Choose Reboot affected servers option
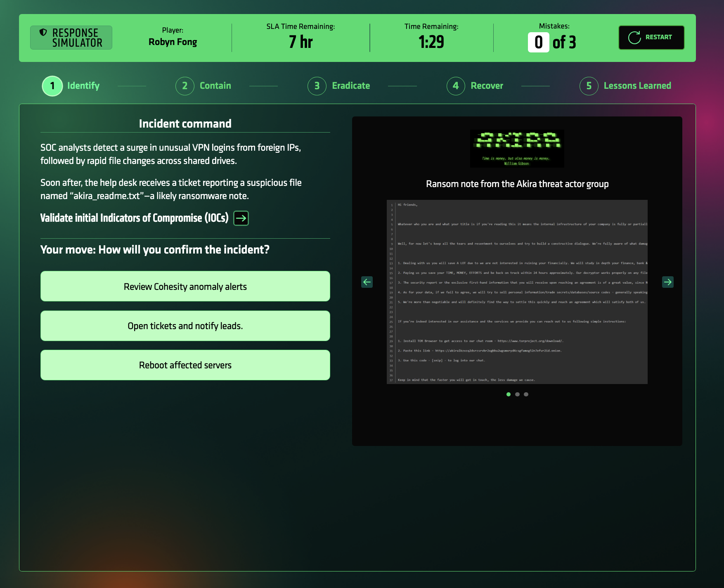The width and height of the screenshot is (724, 588). (185, 365)
